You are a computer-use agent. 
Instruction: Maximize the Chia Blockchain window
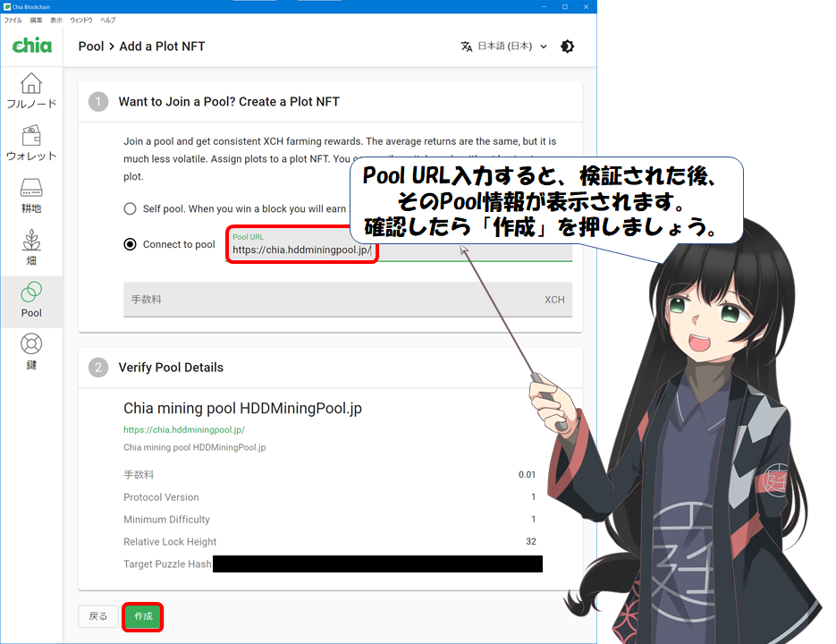pos(564,7)
